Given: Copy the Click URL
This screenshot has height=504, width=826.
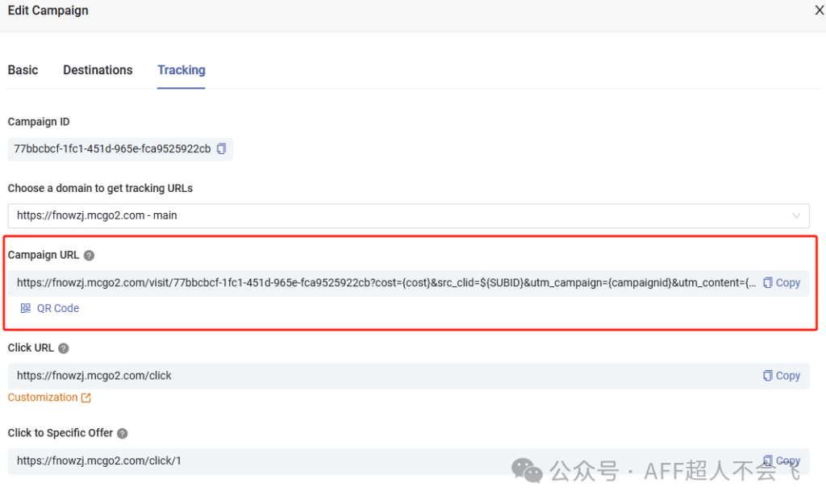Looking at the screenshot, I should click(x=782, y=376).
